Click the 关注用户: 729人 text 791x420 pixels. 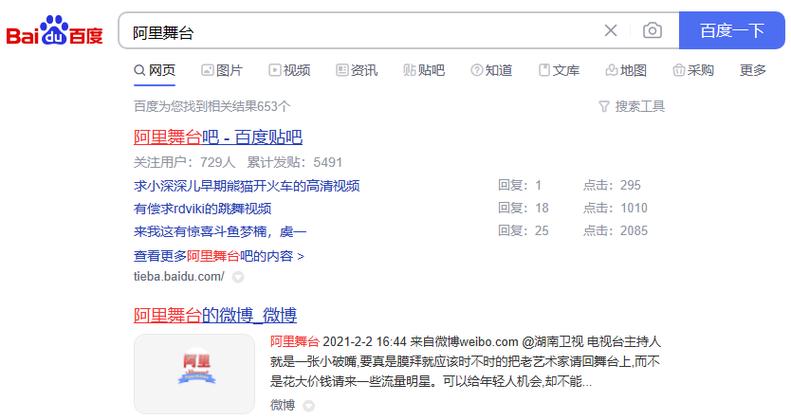(x=185, y=162)
